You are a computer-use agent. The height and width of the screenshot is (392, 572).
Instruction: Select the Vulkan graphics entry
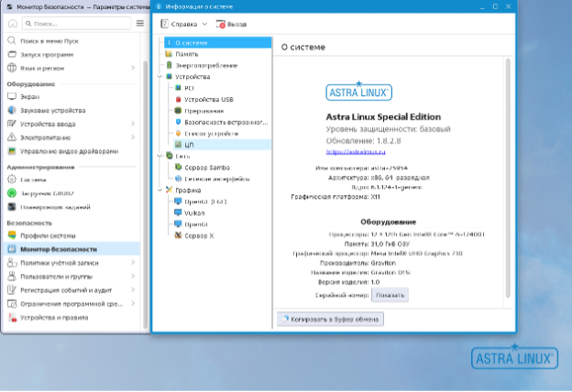click(192, 212)
